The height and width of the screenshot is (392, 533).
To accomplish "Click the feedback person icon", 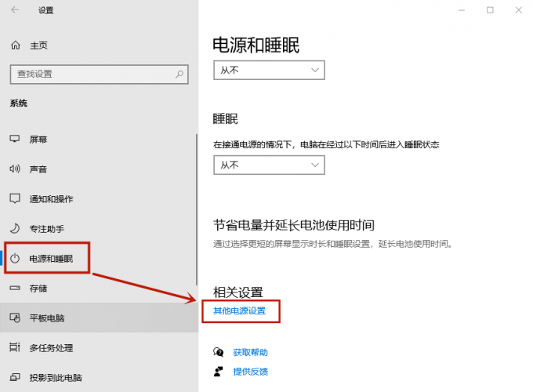I will (218, 372).
